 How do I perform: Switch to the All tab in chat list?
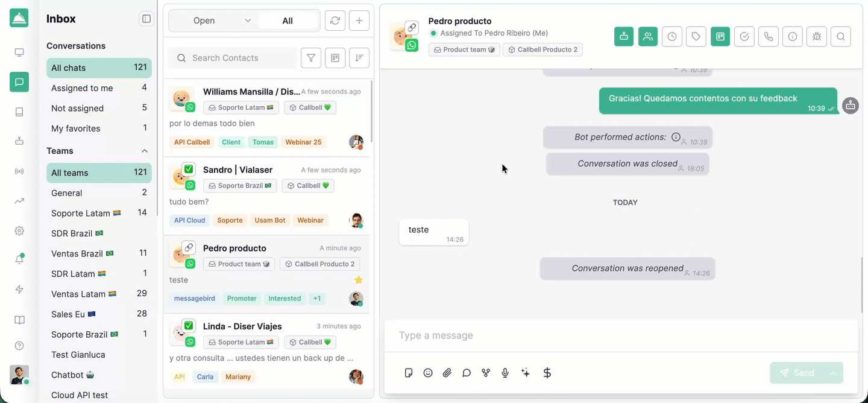click(288, 21)
